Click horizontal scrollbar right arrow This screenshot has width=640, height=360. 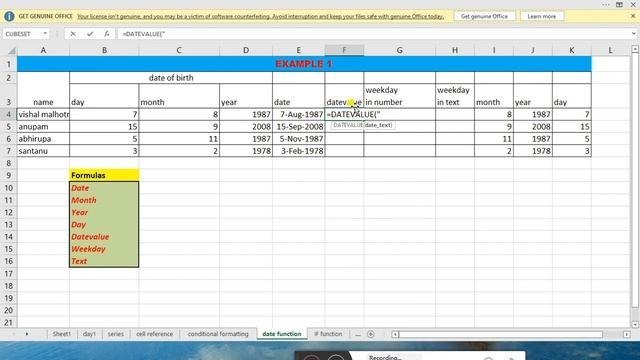(x=627, y=334)
